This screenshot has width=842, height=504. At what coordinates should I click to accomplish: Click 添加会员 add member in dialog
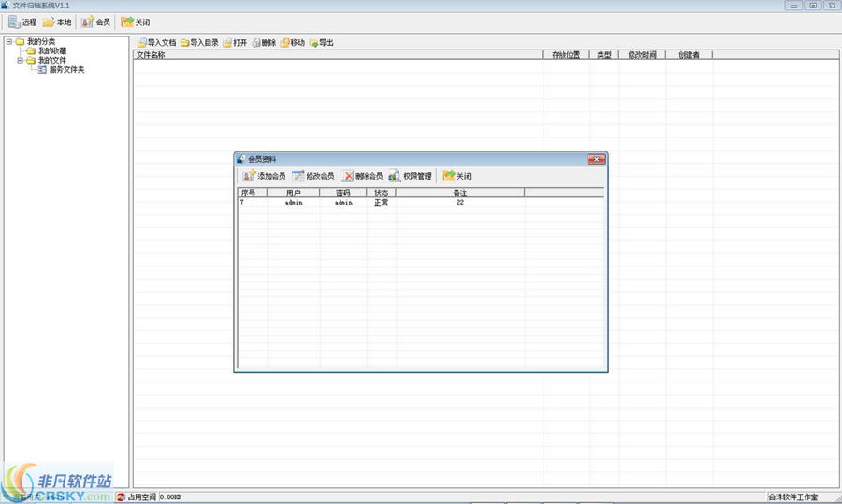coord(264,176)
